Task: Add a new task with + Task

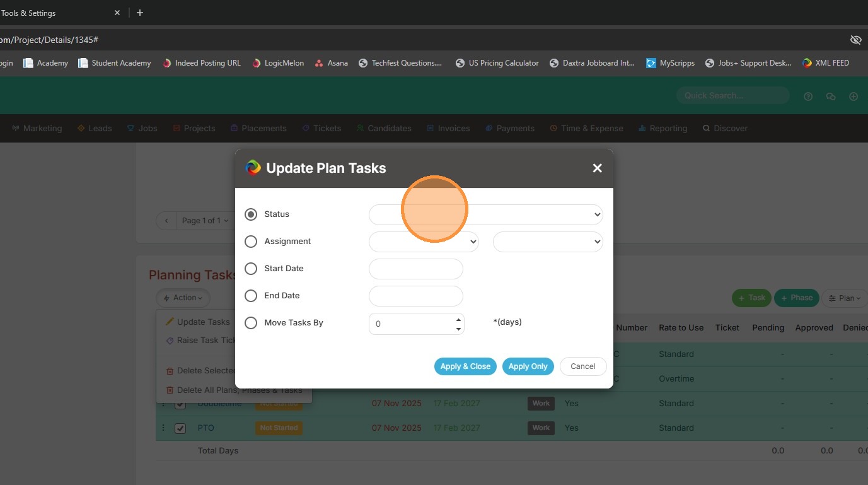Action: [751, 298]
